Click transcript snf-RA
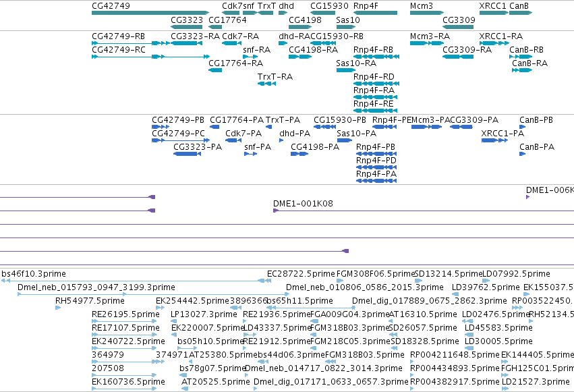This screenshot has height=392, width=574. (250, 57)
